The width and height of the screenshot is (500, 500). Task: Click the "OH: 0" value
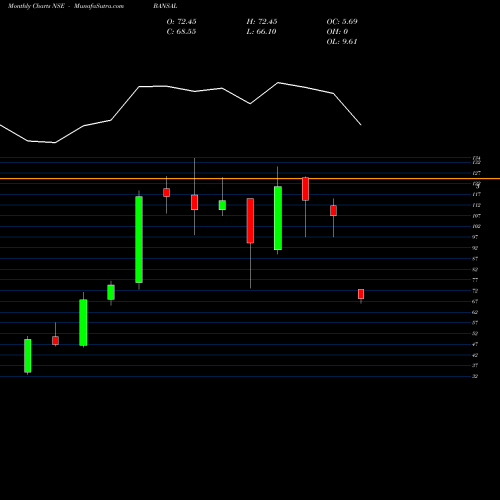click(x=337, y=32)
